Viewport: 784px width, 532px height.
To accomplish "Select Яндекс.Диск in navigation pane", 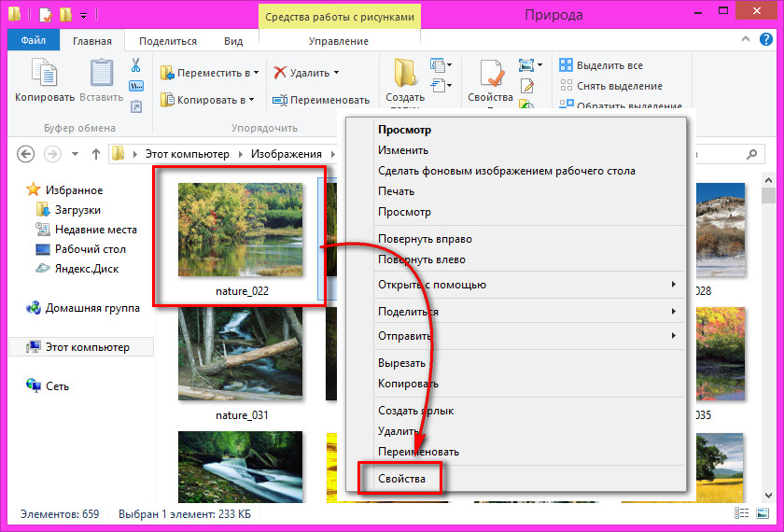I will coord(77,269).
